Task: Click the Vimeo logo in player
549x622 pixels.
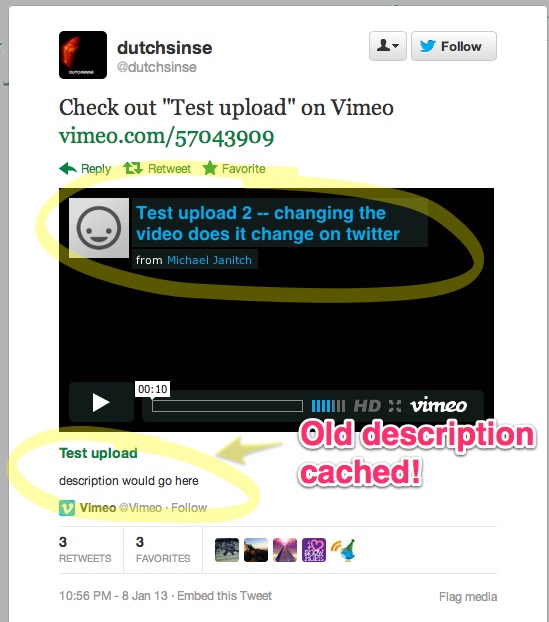Action: point(438,405)
